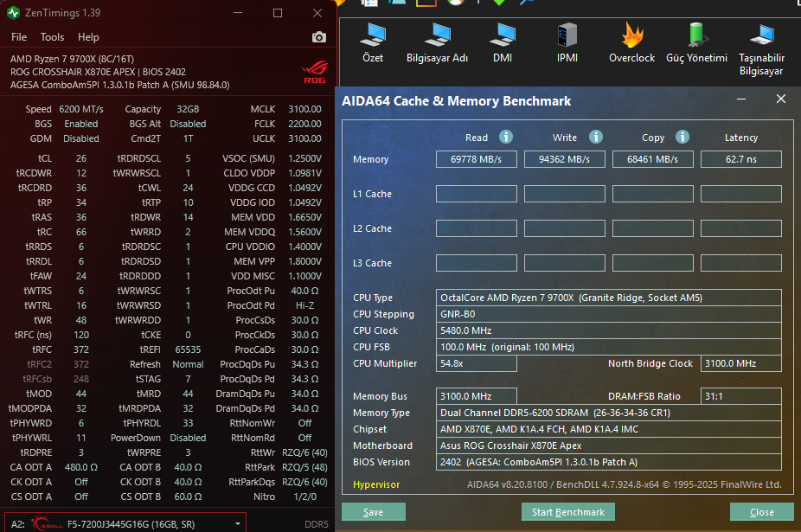
Task: Click the Close button in benchmark dialog
Action: click(762, 511)
